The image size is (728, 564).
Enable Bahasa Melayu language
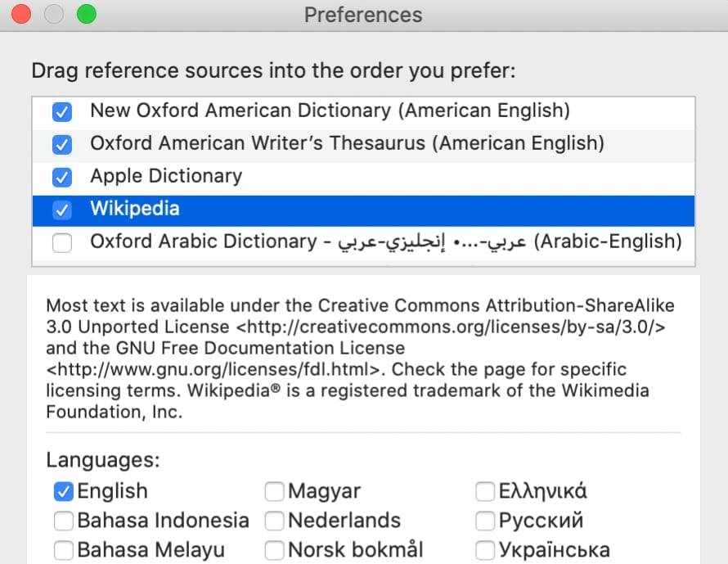point(63,549)
